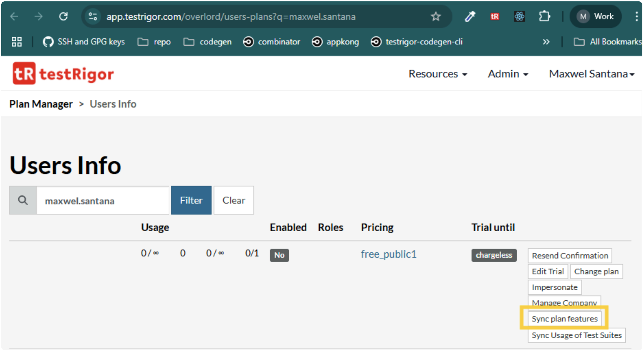Click the site info icon in the address bar
Image resolution: width=644 pixels, height=351 pixels.
(x=93, y=16)
